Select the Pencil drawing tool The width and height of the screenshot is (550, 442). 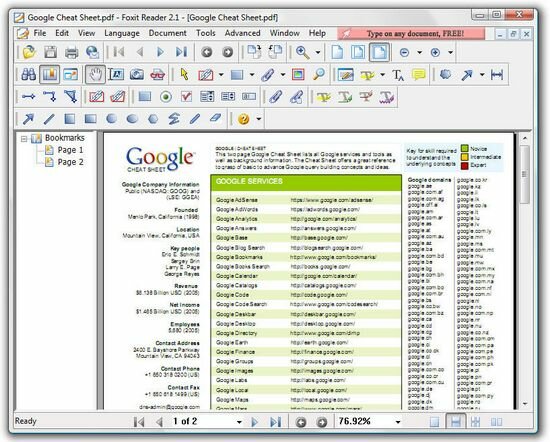tap(195, 119)
